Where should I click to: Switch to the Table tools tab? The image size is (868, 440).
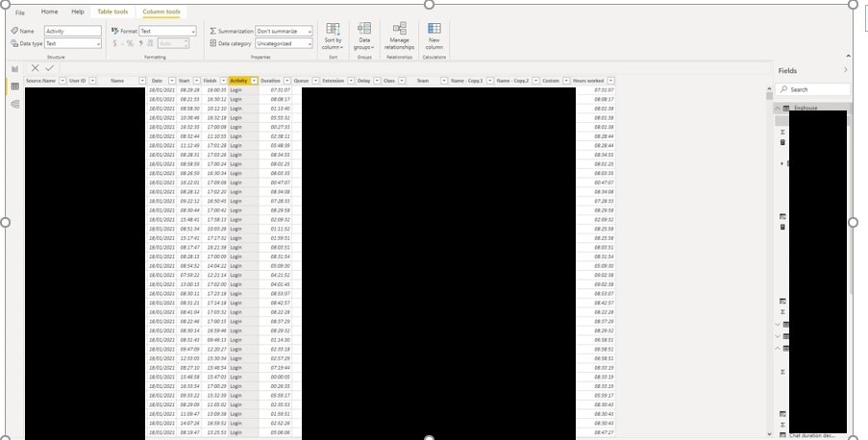click(x=112, y=12)
